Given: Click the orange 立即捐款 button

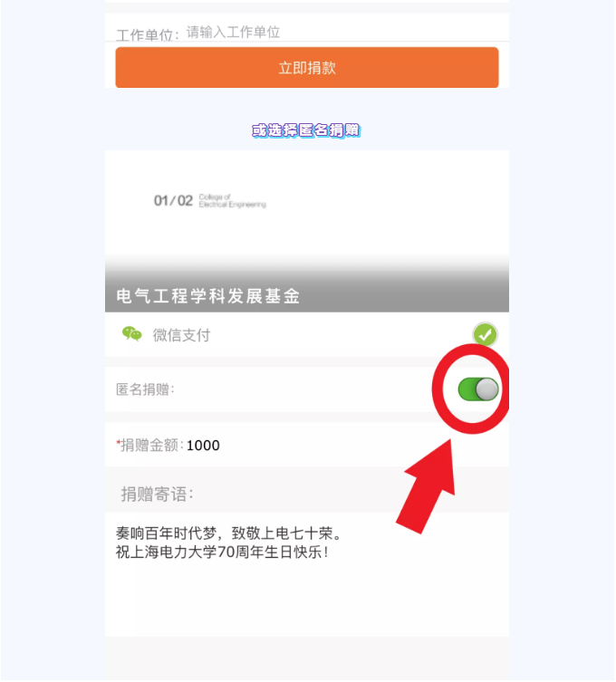Looking at the screenshot, I should [x=307, y=68].
